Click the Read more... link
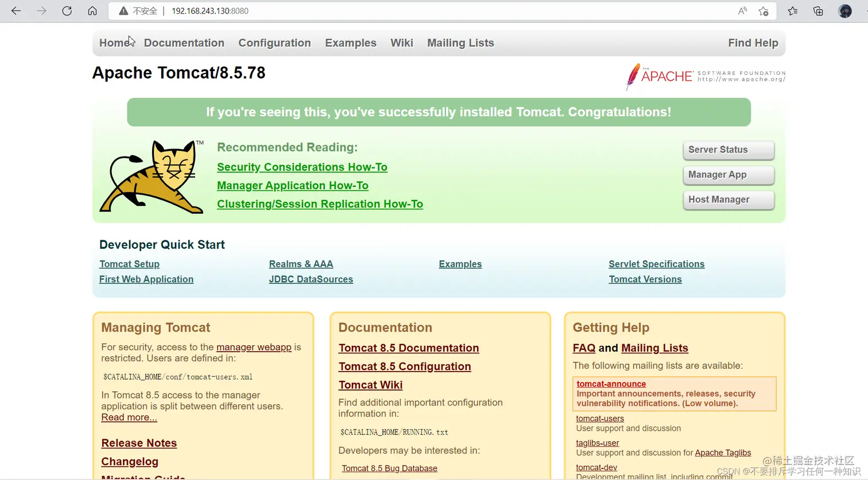This screenshot has height=480, width=868. click(129, 417)
